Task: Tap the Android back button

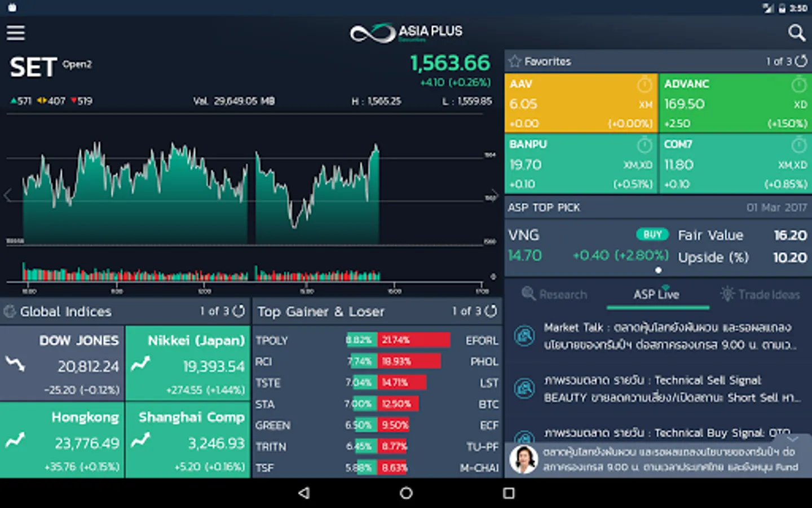Action: (x=304, y=493)
